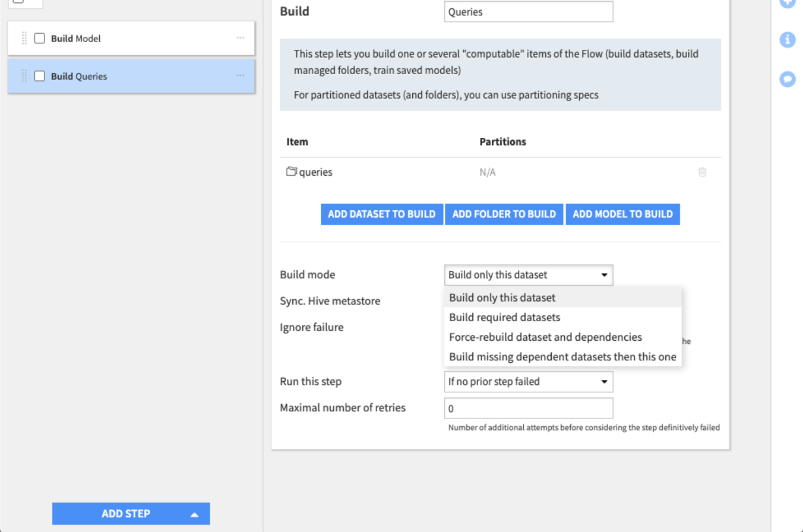Open the more options menu for Build Queries
Screen dimensions: 803x532
point(240,76)
